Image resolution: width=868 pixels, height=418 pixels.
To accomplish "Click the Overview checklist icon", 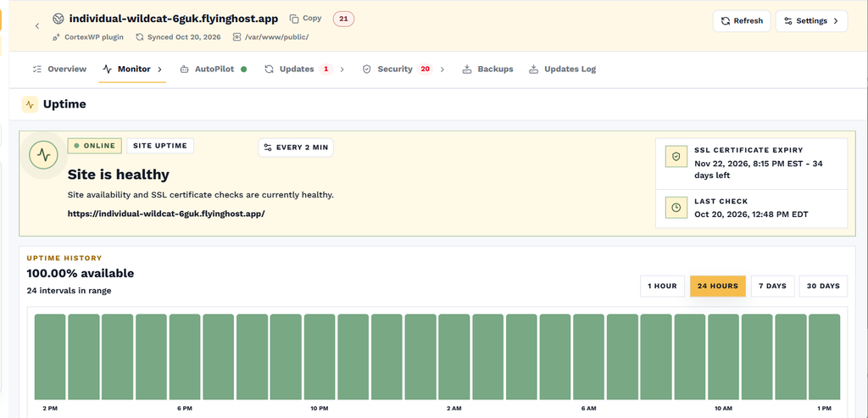I will pyautogui.click(x=37, y=70).
